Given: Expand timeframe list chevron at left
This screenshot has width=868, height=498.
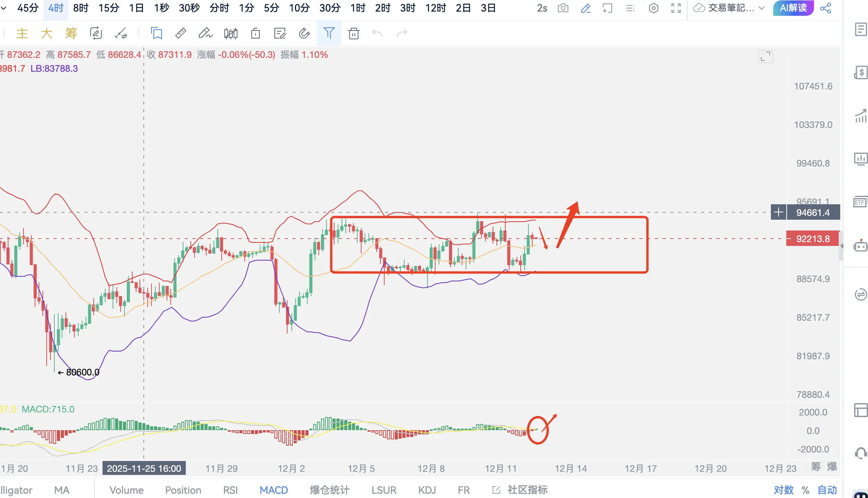Looking at the screenshot, I should click(4, 8).
